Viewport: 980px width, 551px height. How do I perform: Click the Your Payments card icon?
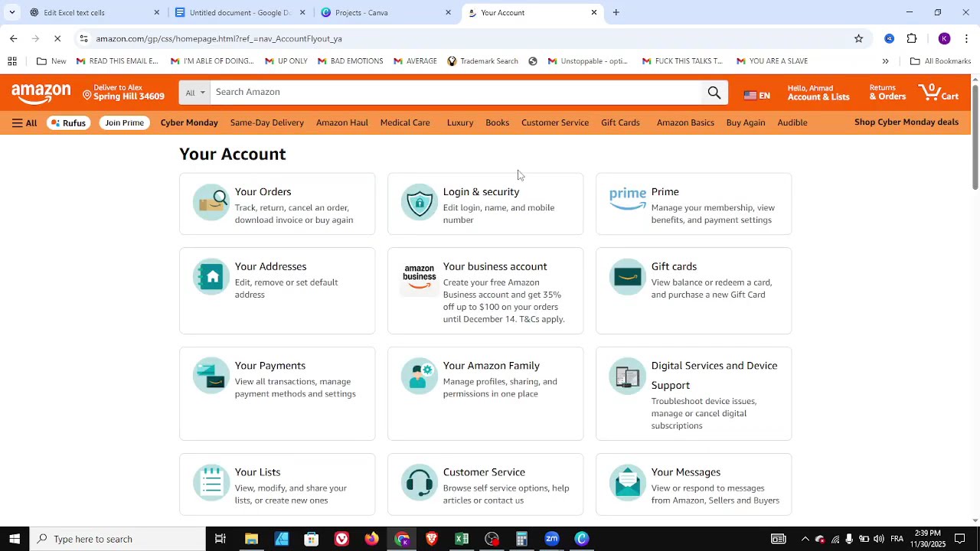211,376
